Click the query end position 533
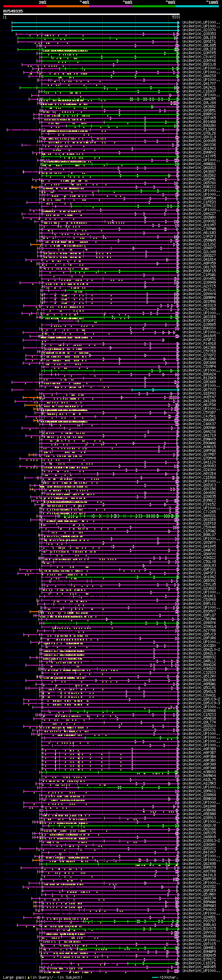This screenshot has height=980, width=222. pyautogui.click(x=175, y=17)
